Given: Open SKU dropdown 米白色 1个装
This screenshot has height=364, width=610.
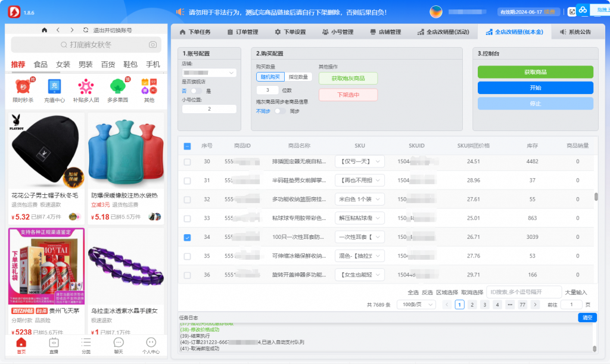Looking at the screenshot, I should coord(359,199).
